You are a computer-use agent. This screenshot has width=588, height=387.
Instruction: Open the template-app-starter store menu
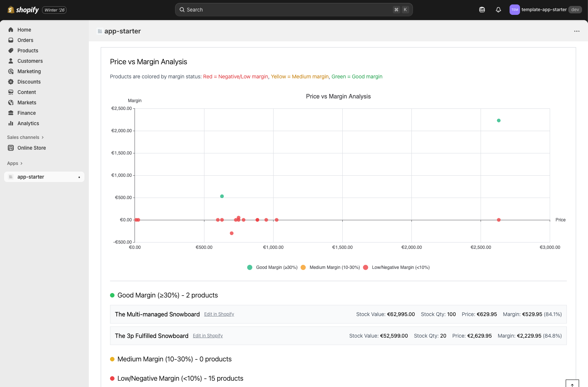coord(545,10)
